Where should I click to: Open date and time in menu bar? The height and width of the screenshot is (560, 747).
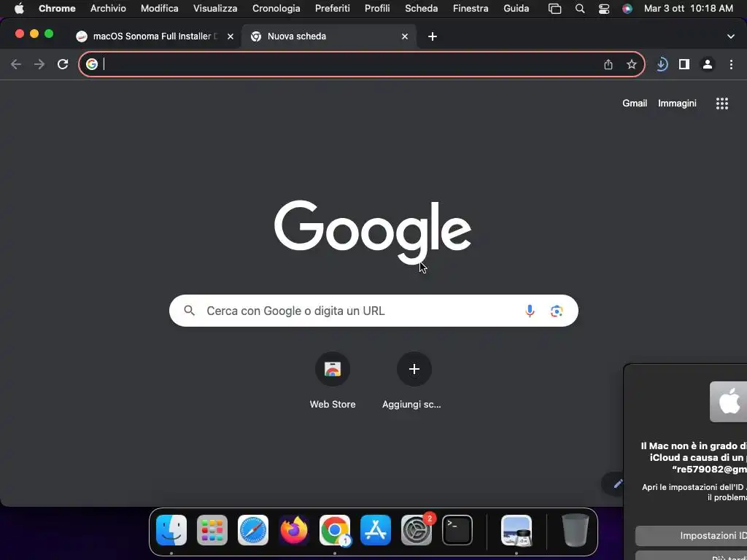pyautogui.click(x=689, y=9)
